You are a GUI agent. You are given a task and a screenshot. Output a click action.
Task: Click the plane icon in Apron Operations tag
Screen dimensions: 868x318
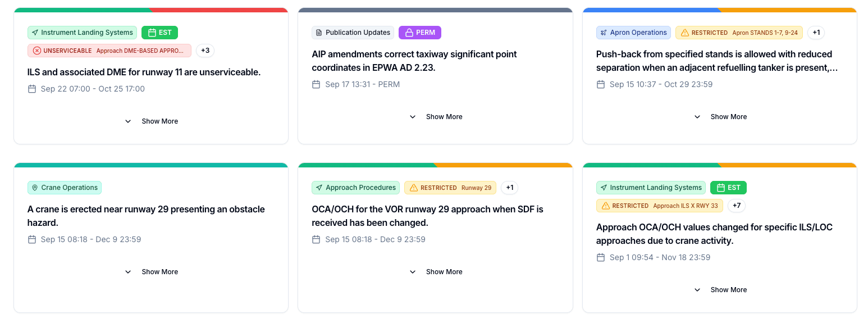[x=604, y=33]
